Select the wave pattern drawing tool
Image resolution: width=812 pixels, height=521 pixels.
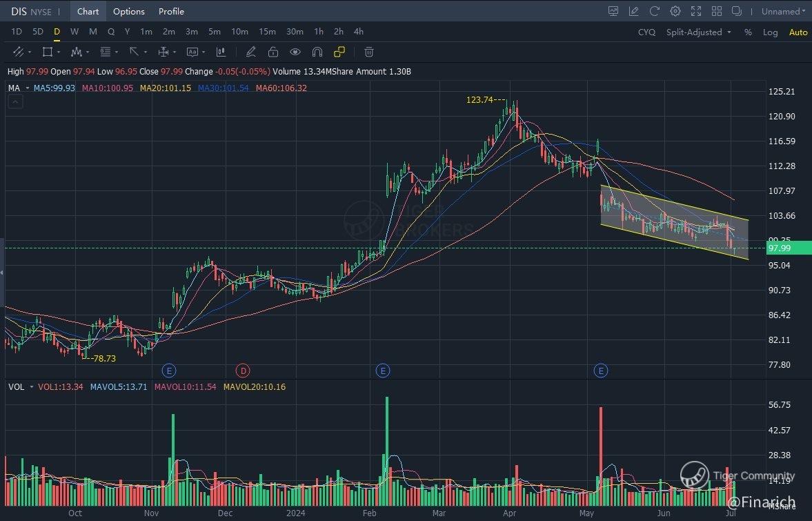77,52
